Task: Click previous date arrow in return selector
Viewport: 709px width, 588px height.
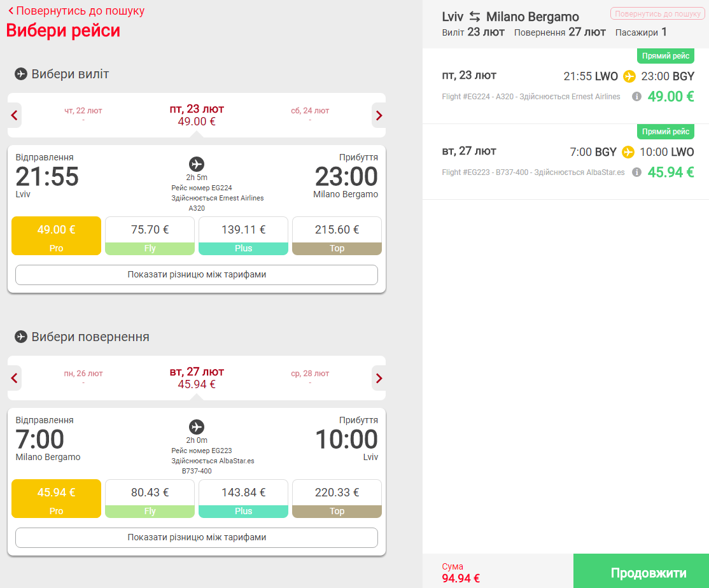Action: [15, 378]
